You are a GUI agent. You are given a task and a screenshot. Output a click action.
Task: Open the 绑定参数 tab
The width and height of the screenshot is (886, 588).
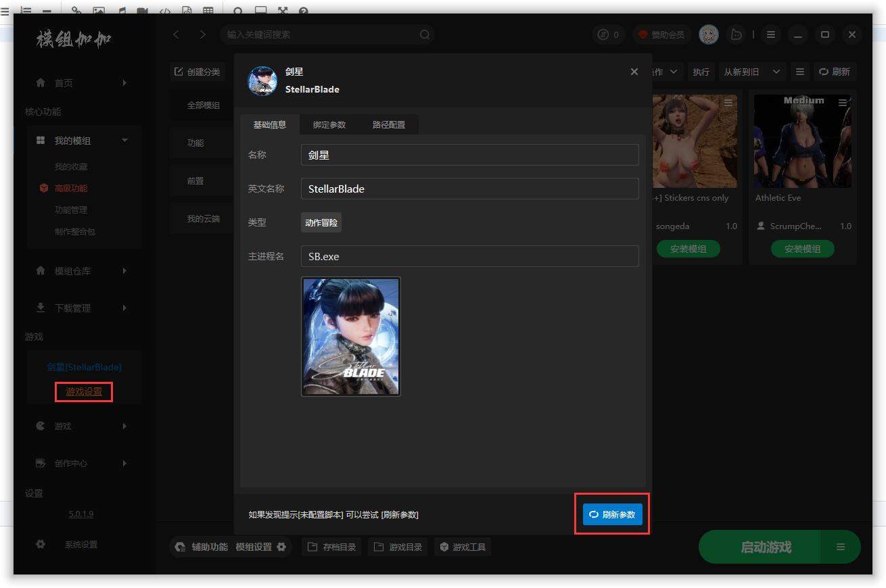coord(329,125)
